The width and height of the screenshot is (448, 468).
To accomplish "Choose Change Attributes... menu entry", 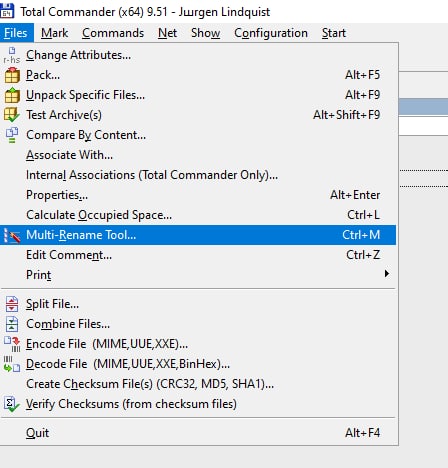I will coord(198,55).
